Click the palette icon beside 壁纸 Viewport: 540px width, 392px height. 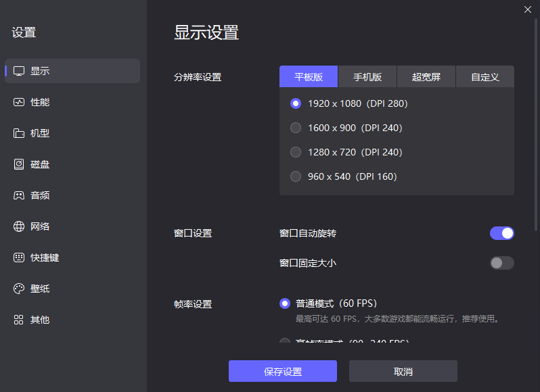[x=18, y=289]
